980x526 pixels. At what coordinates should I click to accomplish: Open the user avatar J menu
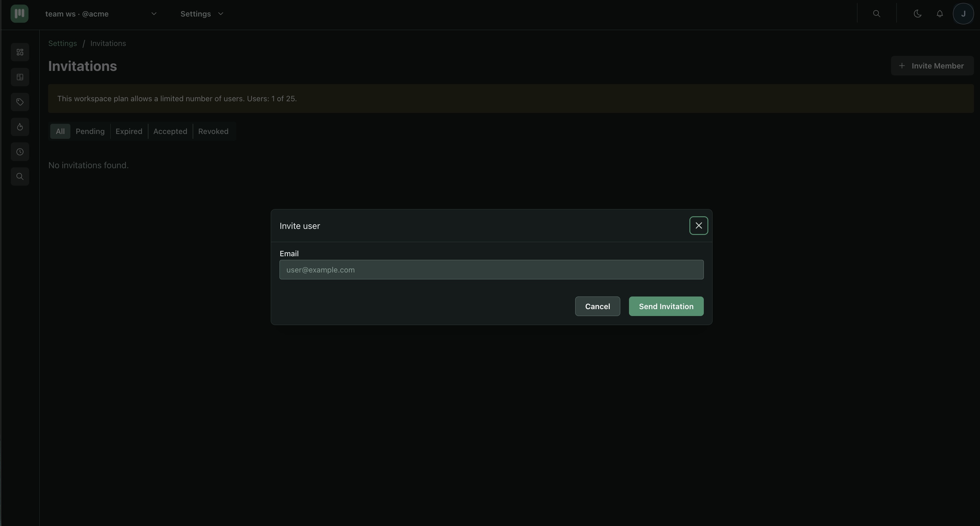pyautogui.click(x=963, y=14)
